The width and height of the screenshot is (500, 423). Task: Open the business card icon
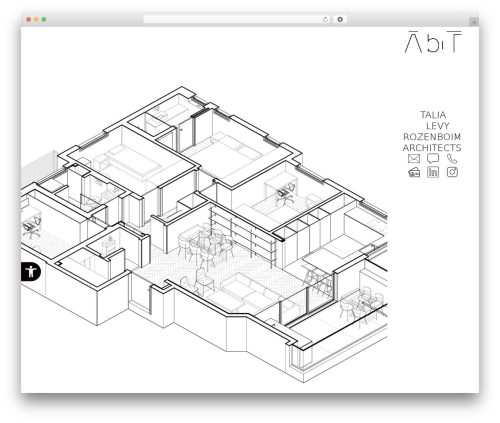(414, 172)
